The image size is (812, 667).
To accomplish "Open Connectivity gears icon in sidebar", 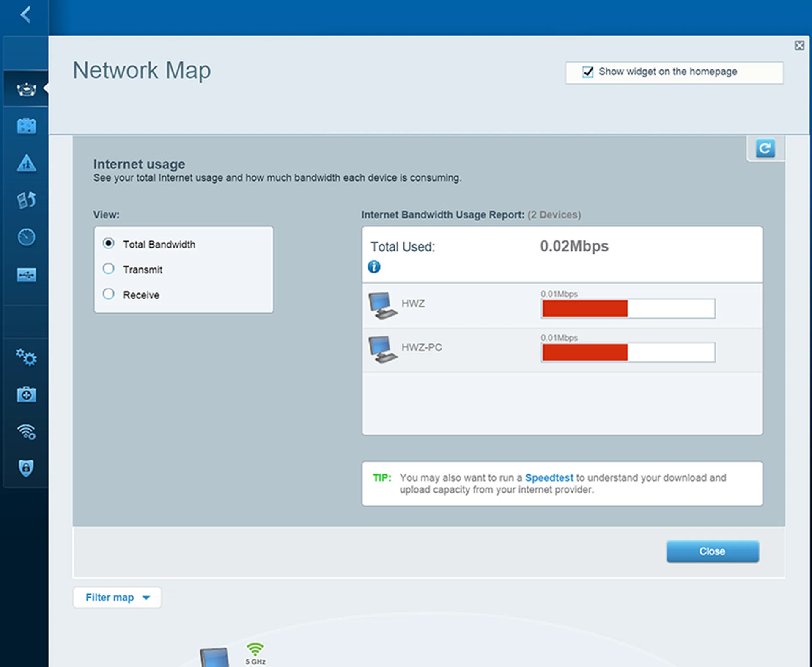I will click(26, 358).
